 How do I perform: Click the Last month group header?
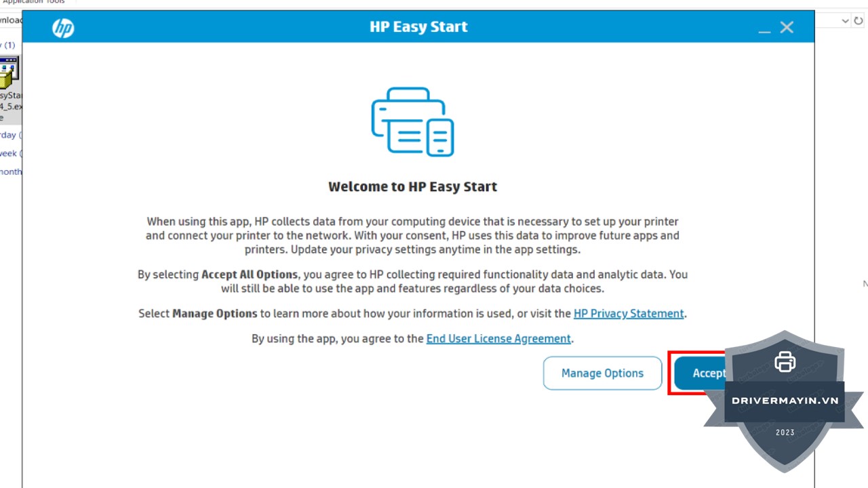10,171
